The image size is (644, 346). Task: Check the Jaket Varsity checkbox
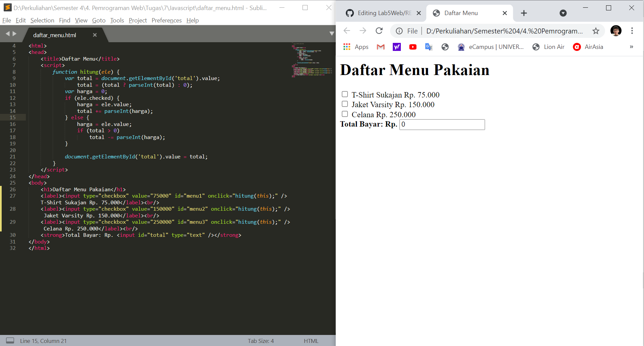(344, 104)
